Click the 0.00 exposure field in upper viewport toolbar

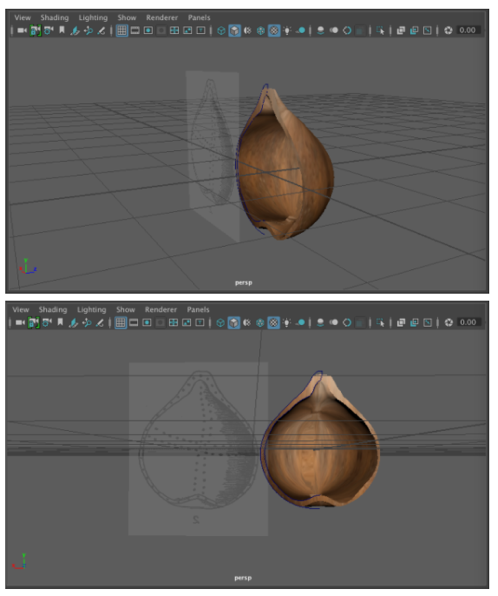coord(468,30)
